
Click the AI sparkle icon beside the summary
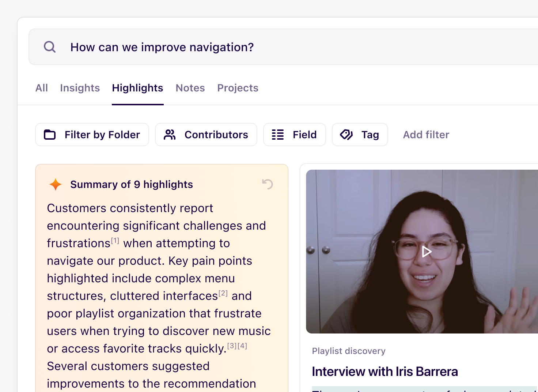click(56, 184)
